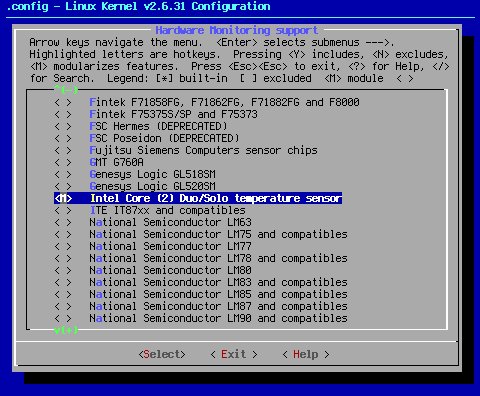Toggle the National Semiconductor LM90 state brackets
Image resolution: width=480 pixels, height=396 pixels.
pos(63,318)
